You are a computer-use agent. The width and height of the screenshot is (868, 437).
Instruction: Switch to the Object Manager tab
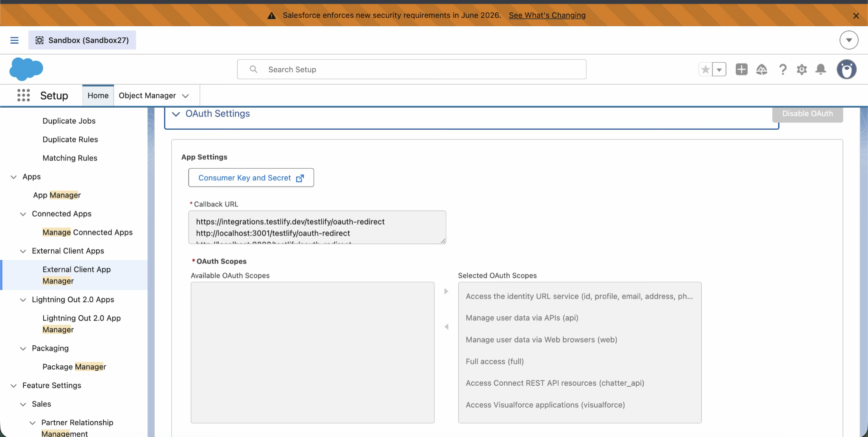tap(147, 95)
